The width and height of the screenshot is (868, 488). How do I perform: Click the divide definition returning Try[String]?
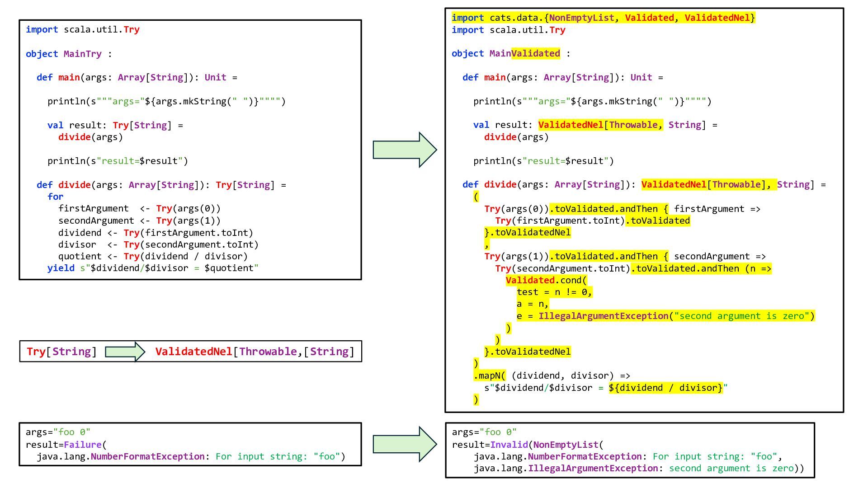(161, 185)
